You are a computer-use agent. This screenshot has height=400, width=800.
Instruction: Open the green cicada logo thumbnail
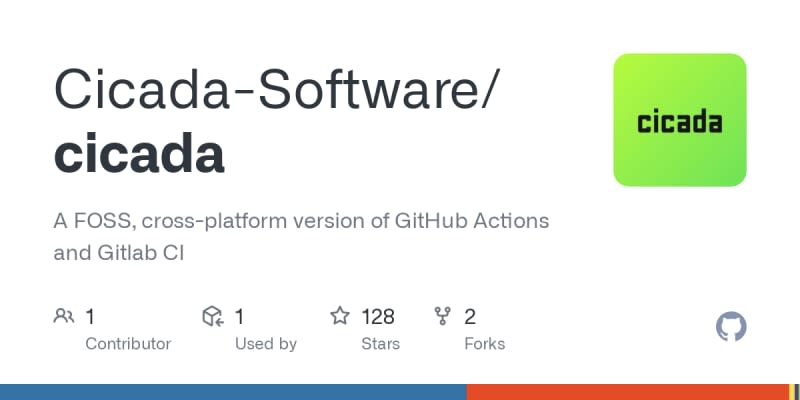coord(680,120)
